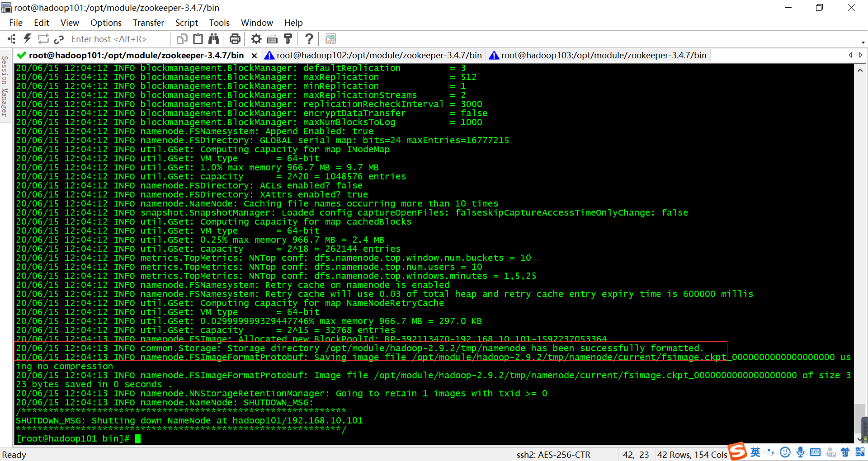Open the View menu
The width and height of the screenshot is (868, 461).
tap(70, 23)
